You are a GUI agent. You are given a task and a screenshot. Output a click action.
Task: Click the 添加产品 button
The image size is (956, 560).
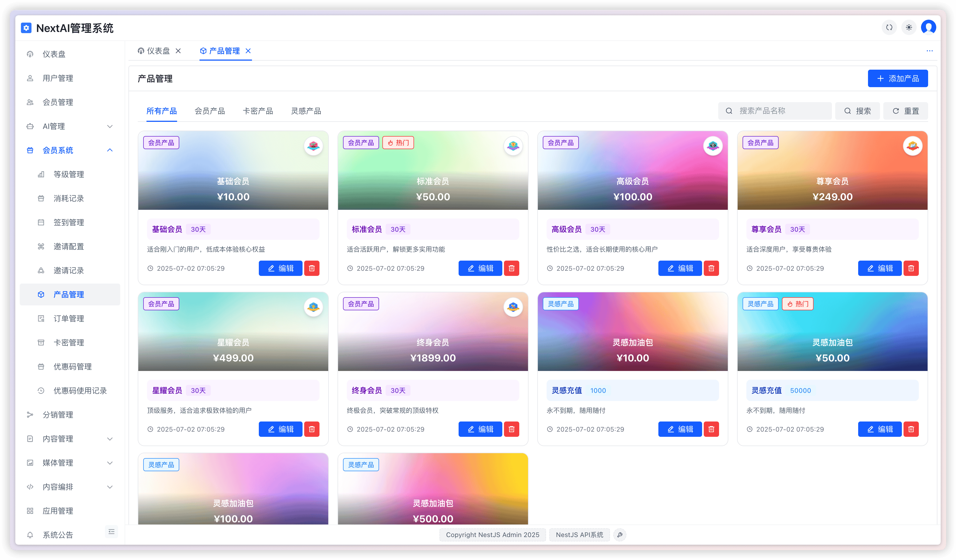(898, 78)
